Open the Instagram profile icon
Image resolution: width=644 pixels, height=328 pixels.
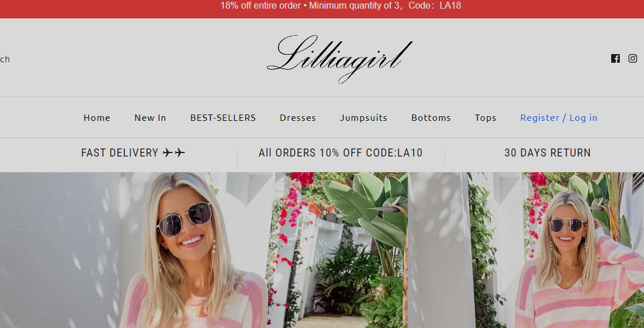pyautogui.click(x=632, y=59)
